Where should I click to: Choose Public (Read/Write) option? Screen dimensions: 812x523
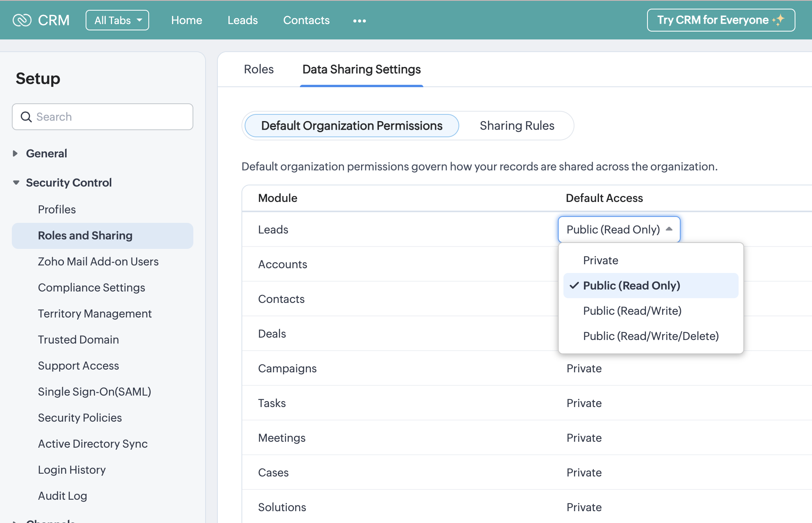(632, 311)
